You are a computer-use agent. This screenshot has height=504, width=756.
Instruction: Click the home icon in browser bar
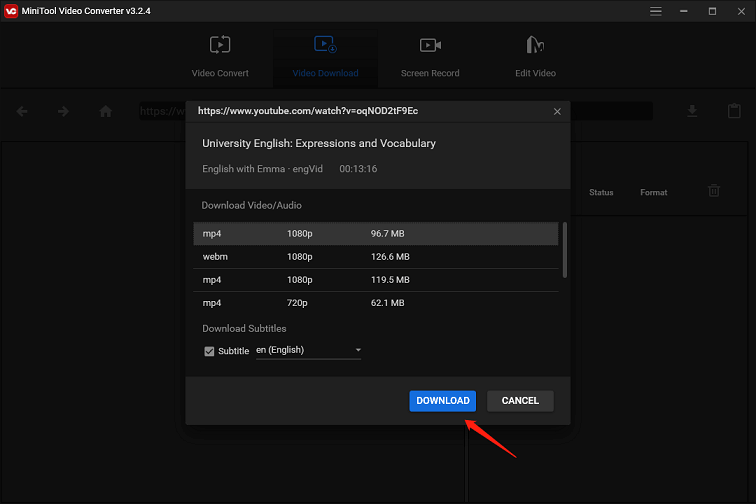tap(106, 111)
